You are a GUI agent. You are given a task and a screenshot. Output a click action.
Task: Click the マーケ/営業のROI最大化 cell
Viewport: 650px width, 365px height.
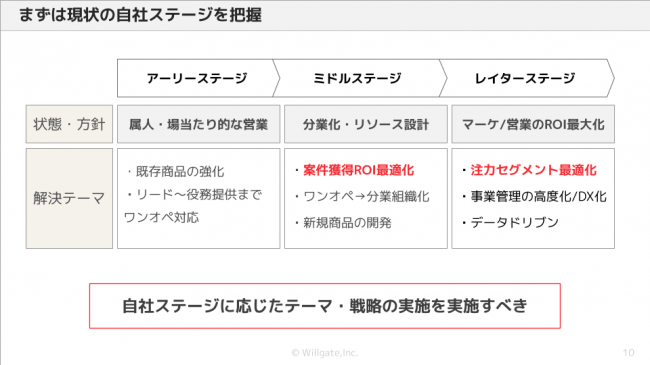533,124
